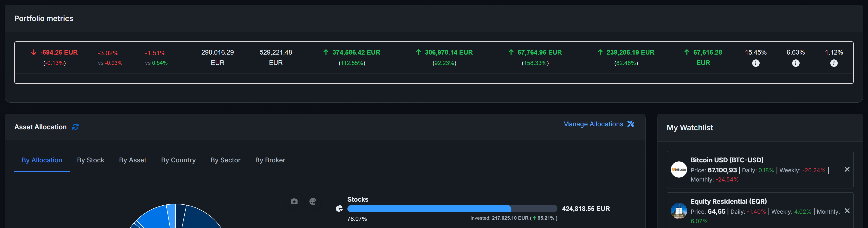Click the pie chart icon beside Stocks
The image size is (868, 228).
(x=339, y=208)
